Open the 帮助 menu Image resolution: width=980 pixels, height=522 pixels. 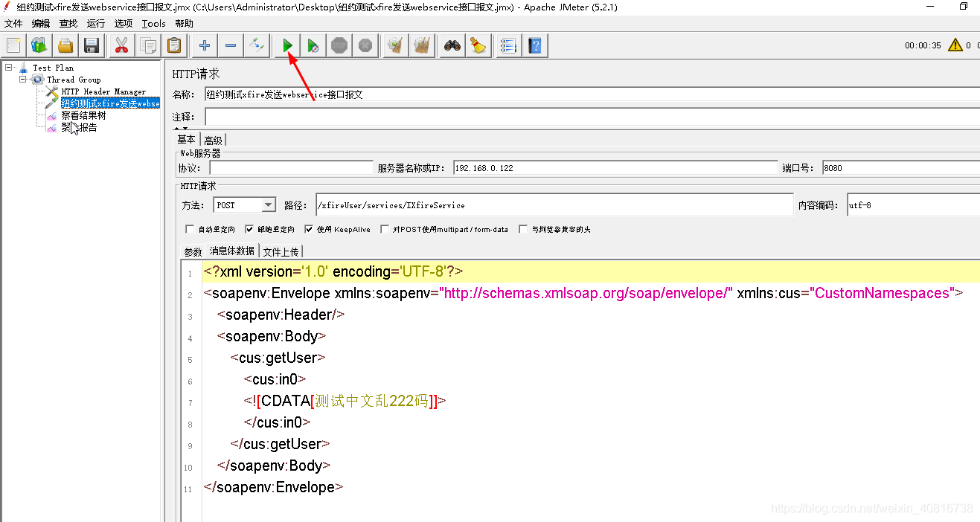(x=184, y=23)
